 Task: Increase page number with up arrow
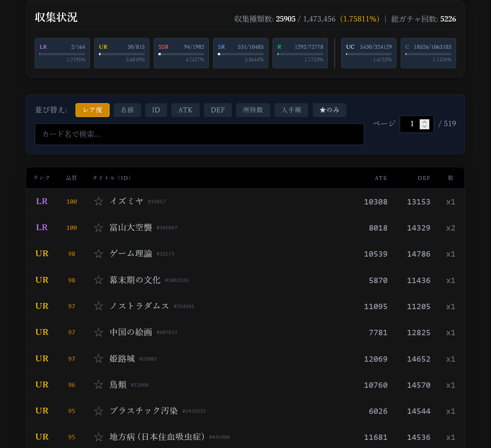[x=424, y=122]
